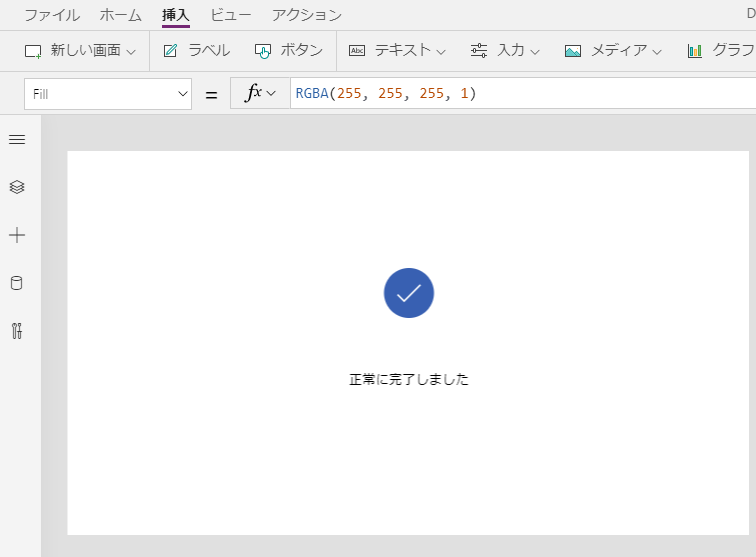The image size is (756, 557).
Task: Click the RGBA formula bar input
Action: click(523, 93)
